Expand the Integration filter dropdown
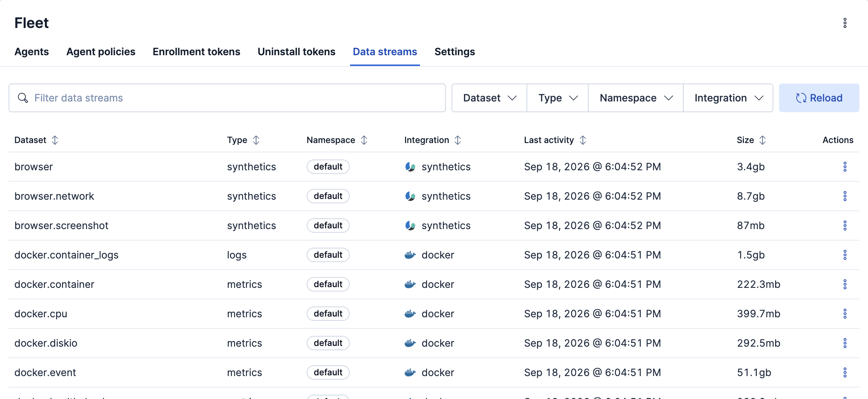 [728, 98]
